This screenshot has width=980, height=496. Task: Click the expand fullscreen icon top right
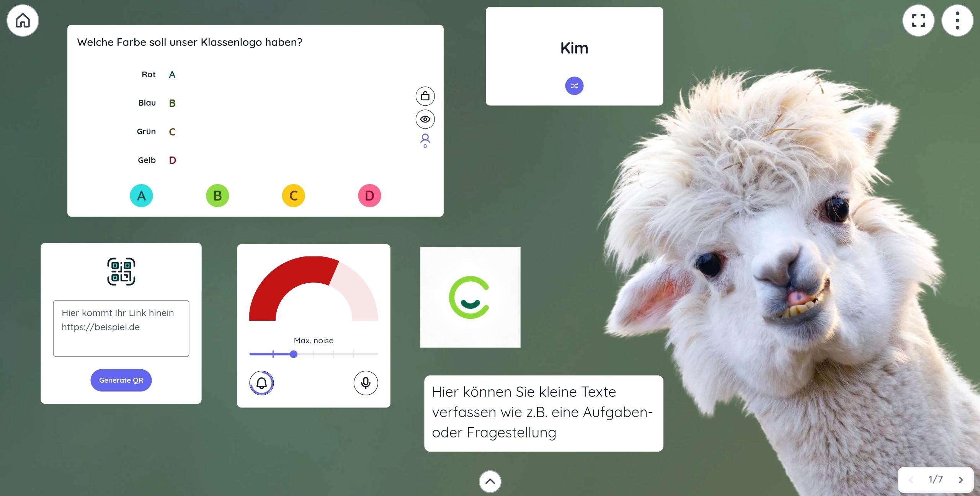pos(918,20)
